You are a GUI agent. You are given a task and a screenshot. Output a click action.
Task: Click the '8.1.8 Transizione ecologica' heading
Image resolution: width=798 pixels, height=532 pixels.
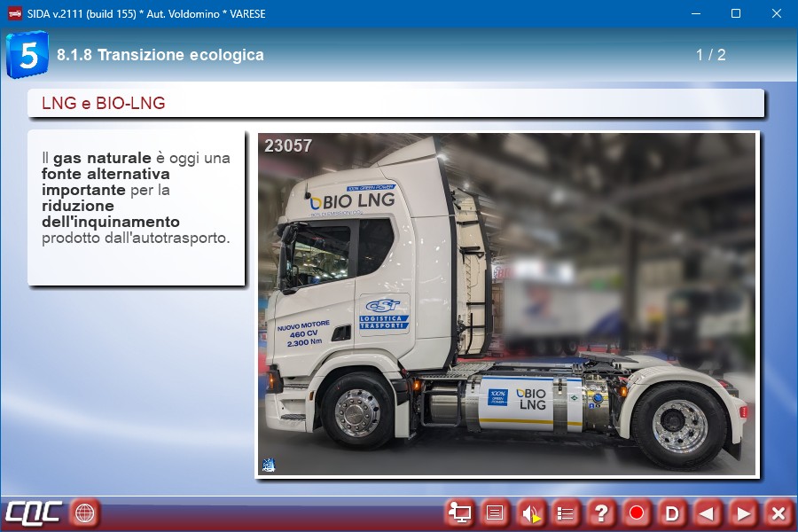(160, 55)
